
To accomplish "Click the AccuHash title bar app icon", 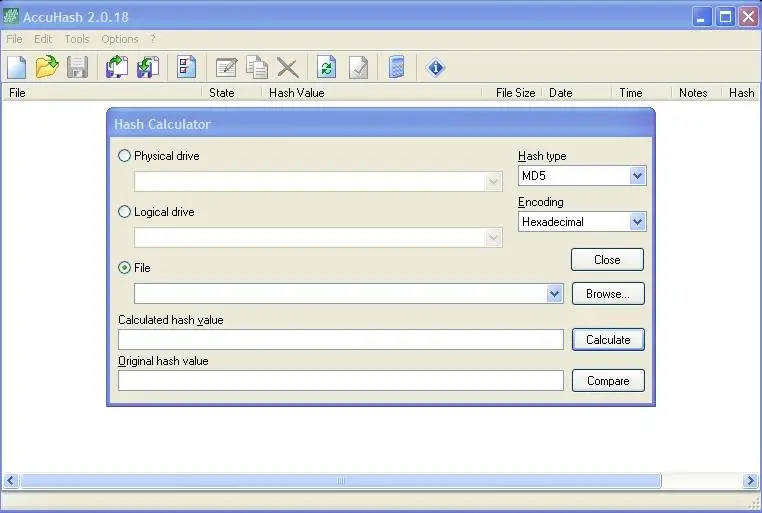I will point(11,17).
